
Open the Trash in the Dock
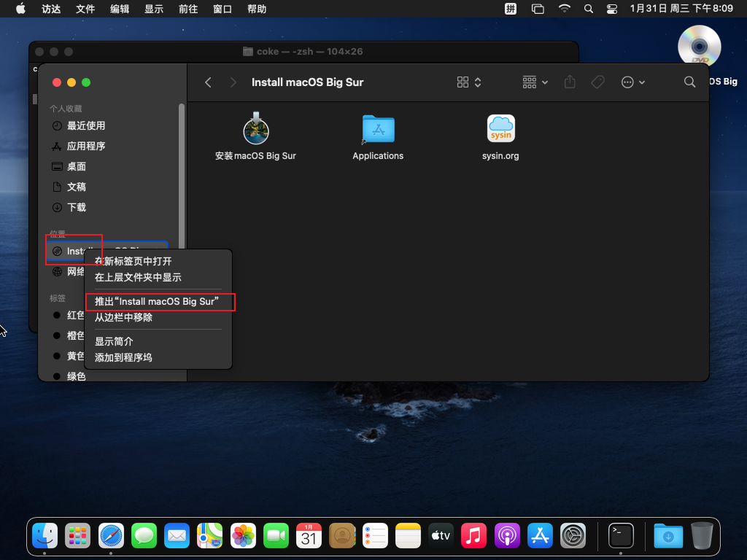(702, 535)
